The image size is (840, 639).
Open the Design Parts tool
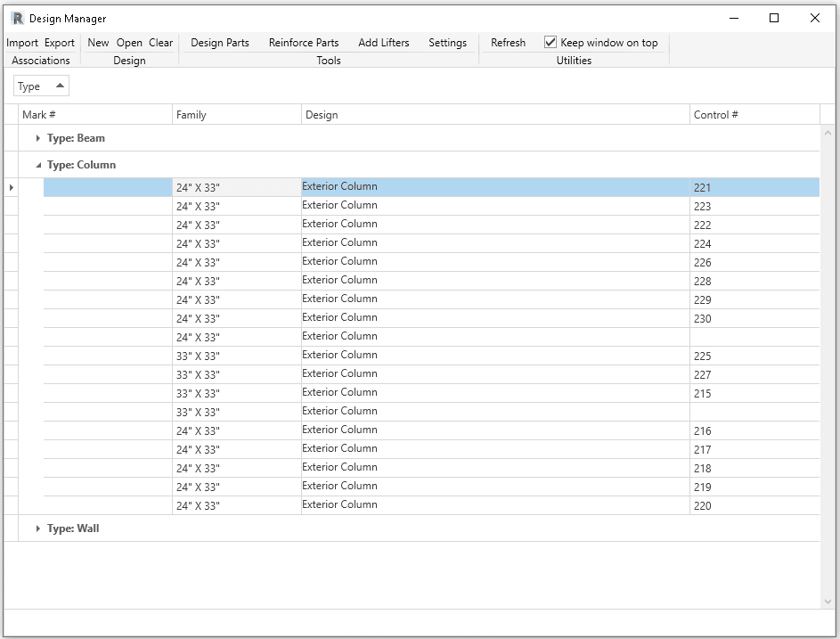click(x=220, y=43)
